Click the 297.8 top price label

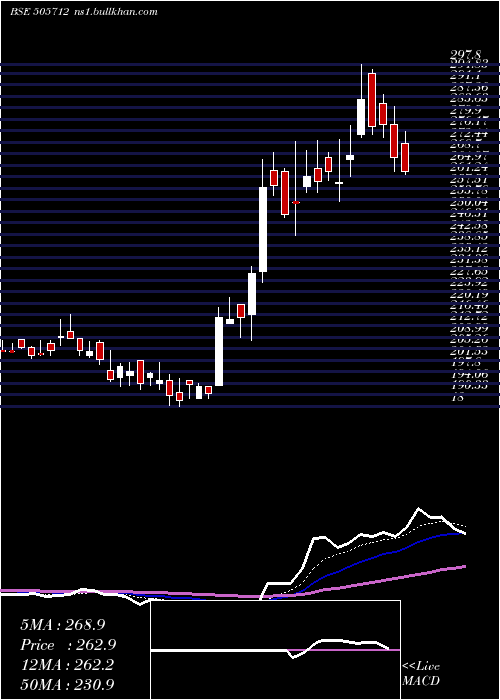pyautogui.click(x=467, y=54)
